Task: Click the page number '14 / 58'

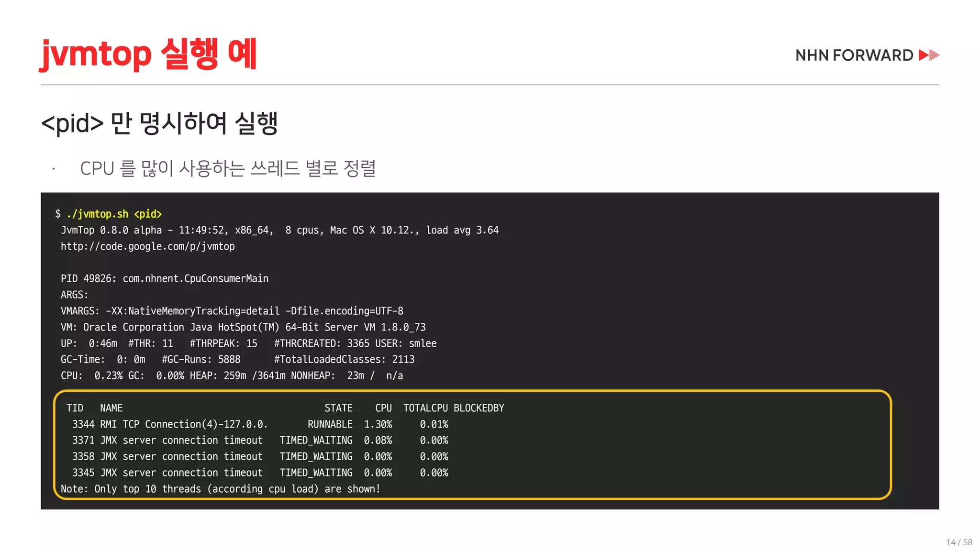Action: point(959,542)
